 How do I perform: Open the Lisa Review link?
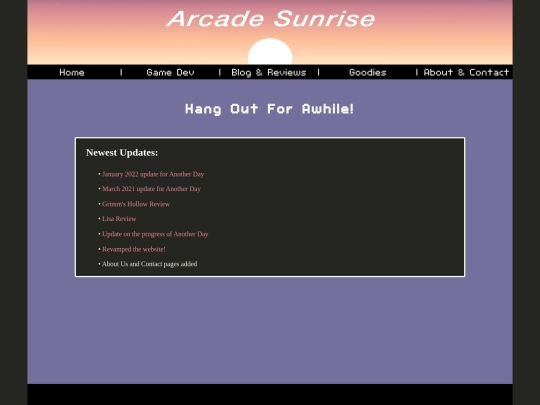119,219
